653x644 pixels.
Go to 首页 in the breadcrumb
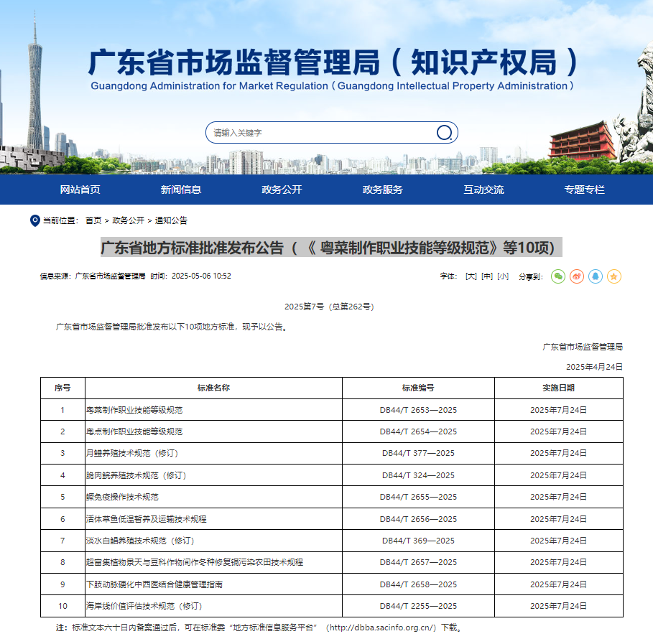coord(93,220)
